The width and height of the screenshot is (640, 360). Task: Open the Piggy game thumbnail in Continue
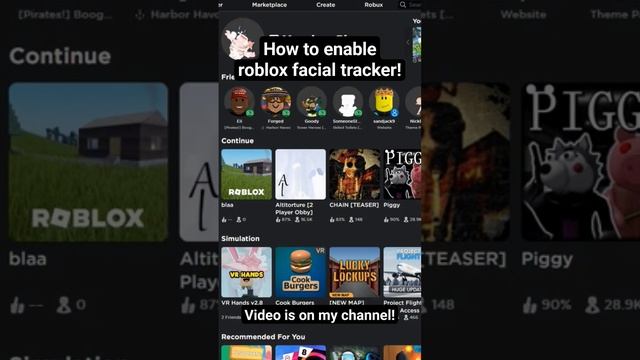tap(402, 174)
